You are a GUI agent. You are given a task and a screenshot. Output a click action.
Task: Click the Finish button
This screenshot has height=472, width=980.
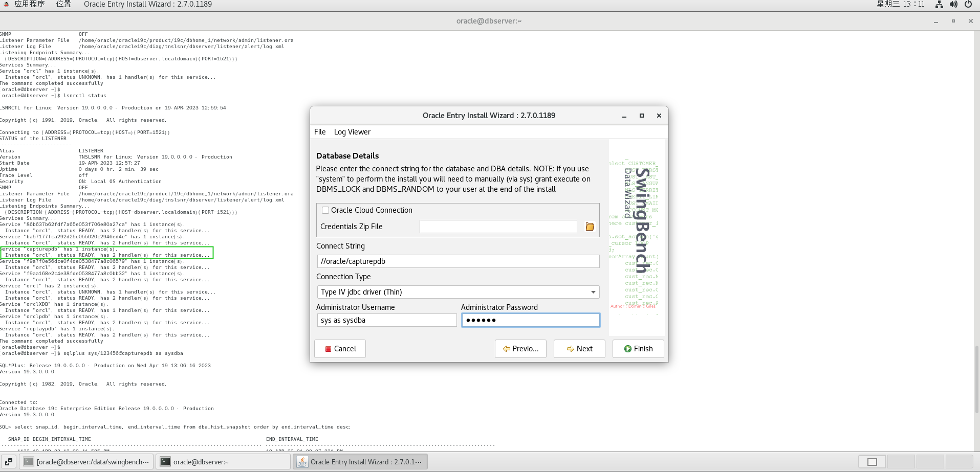[x=638, y=349]
